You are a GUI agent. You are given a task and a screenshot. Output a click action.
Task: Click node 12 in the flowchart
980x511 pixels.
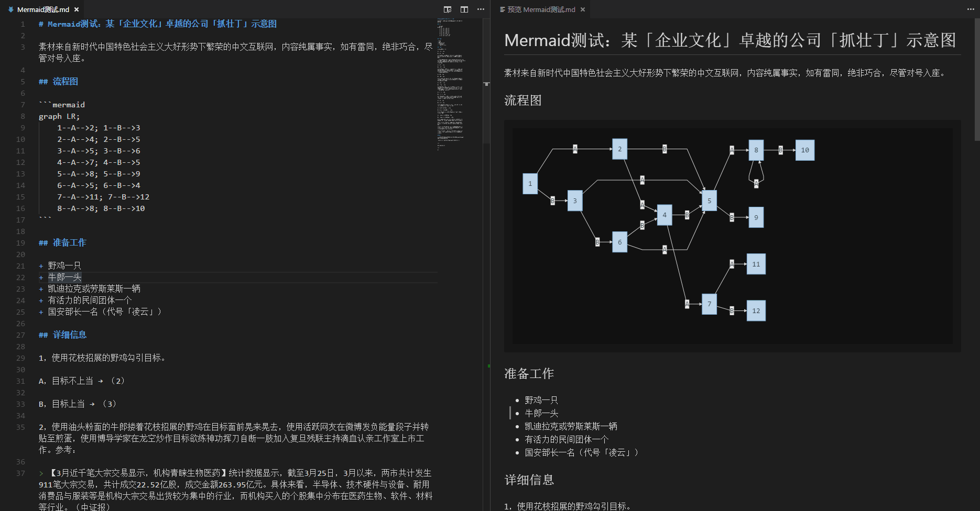click(x=756, y=310)
